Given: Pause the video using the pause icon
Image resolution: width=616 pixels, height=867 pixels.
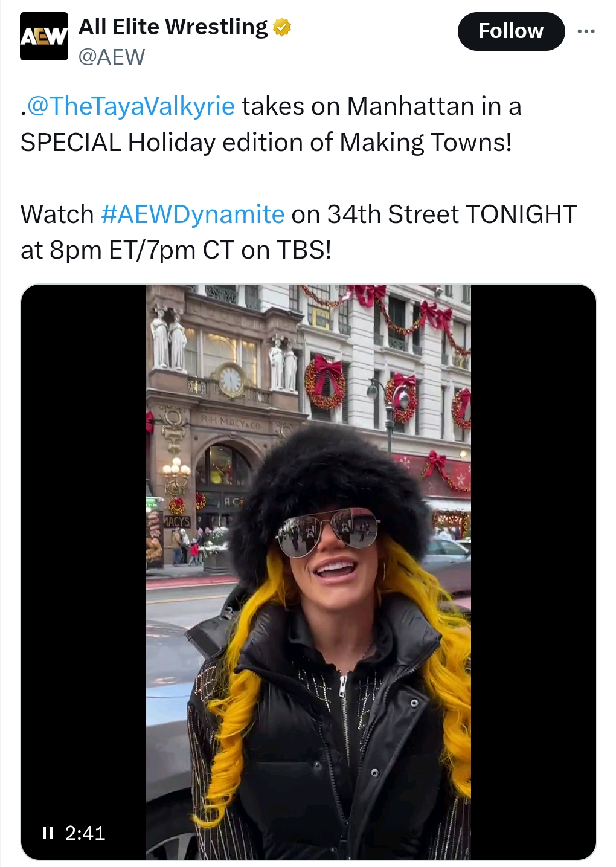Looking at the screenshot, I should point(48,833).
